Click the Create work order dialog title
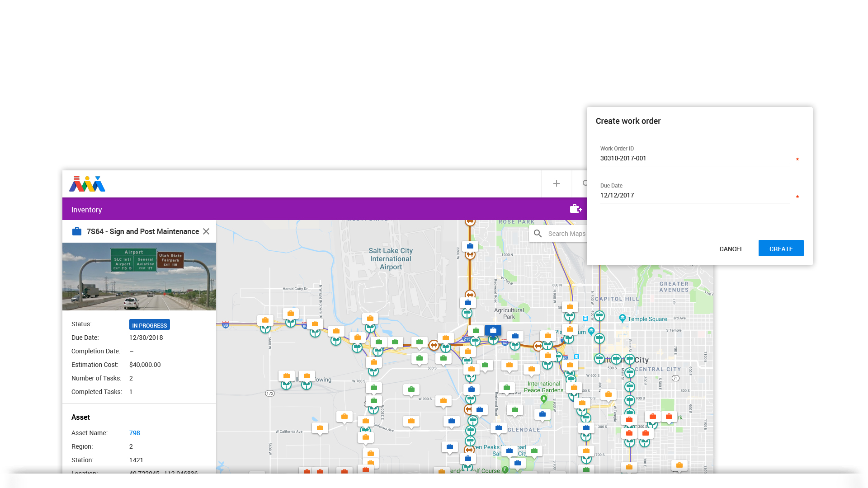Viewport: 868px width, 488px height. (628, 121)
